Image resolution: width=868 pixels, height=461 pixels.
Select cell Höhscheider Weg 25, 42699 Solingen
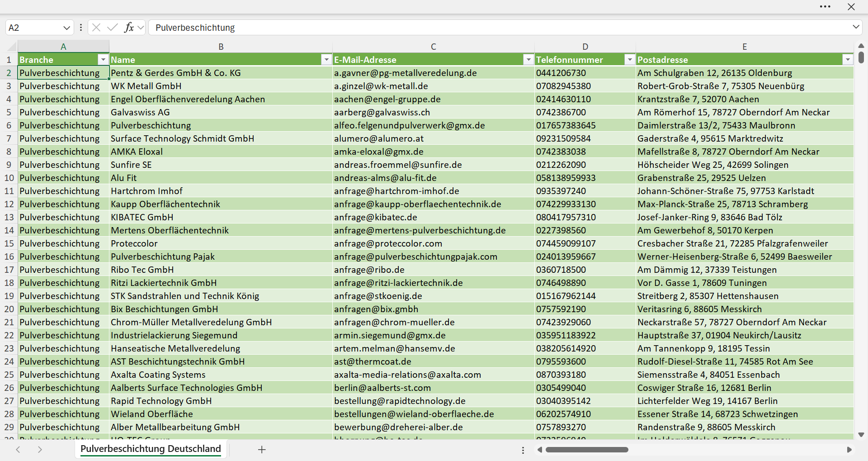745,165
